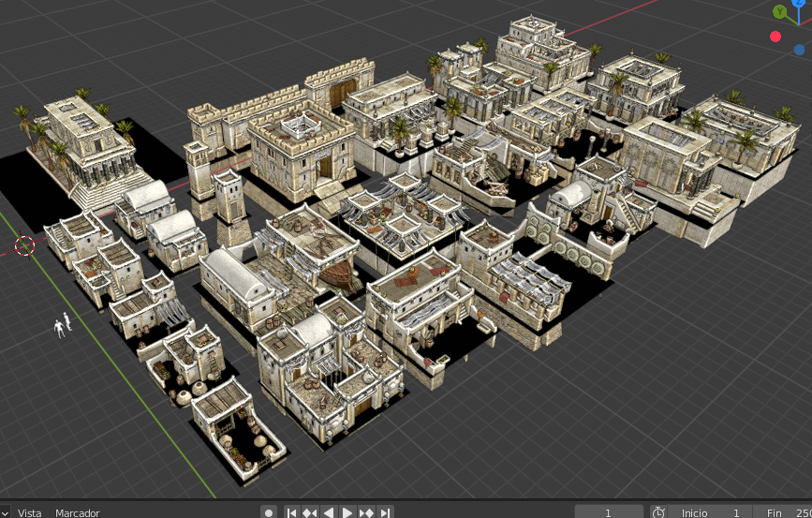Click the dark blue negative Z axis dot
The height and width of the screenshot is (518, 812).
click(x=799, y=49)
